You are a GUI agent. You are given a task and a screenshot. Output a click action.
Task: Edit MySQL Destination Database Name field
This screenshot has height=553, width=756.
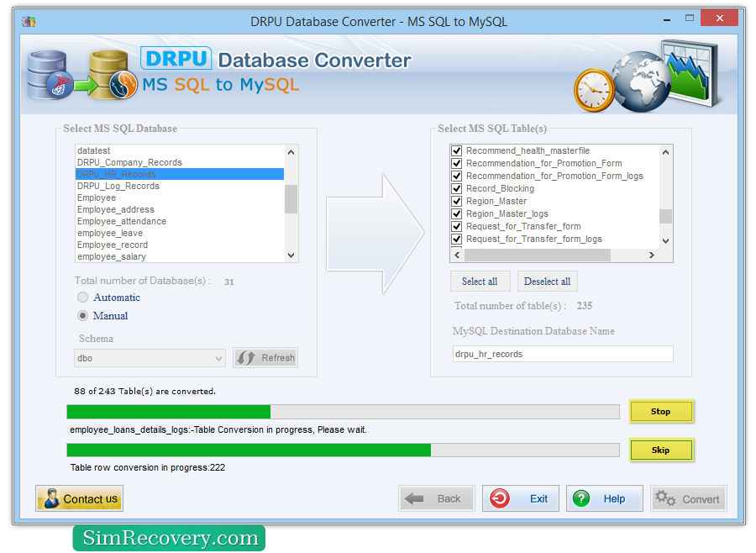coord(563,354)
